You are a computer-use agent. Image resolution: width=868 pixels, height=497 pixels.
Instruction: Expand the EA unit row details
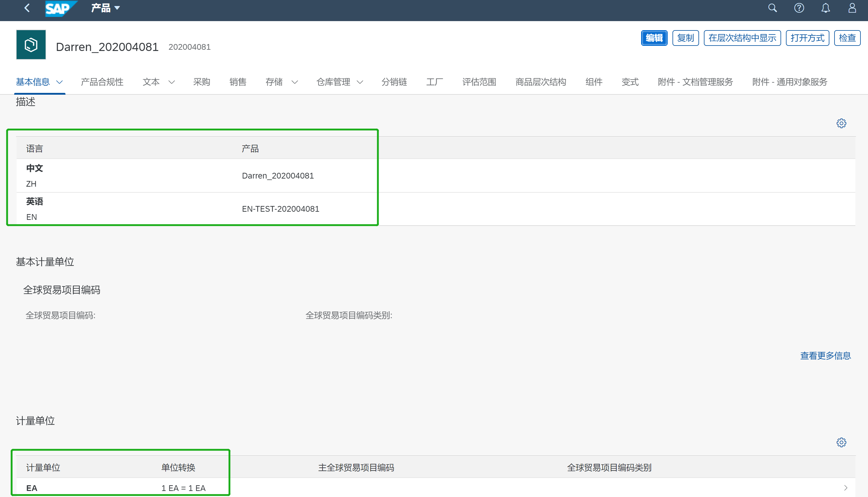[x=845, y=487]
